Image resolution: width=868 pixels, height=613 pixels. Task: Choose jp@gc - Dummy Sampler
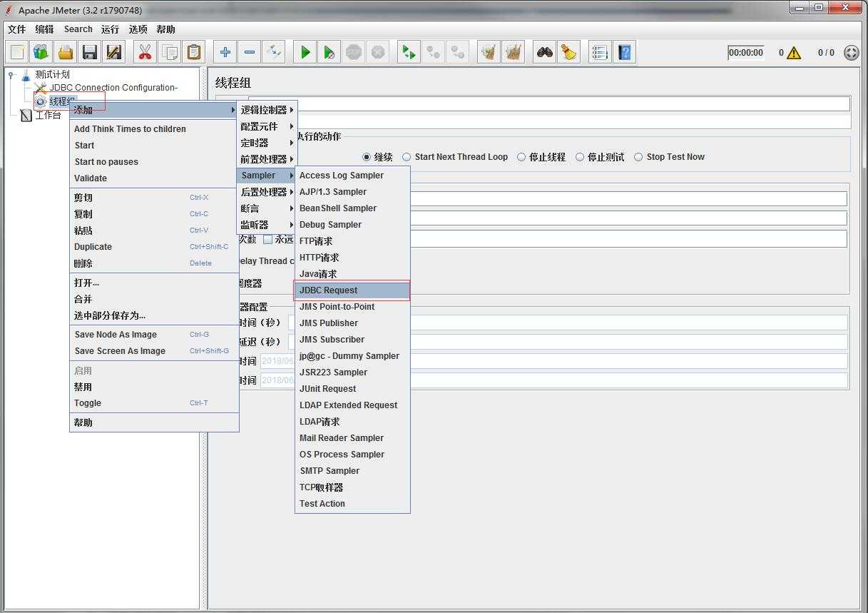[x=352, y=356]
